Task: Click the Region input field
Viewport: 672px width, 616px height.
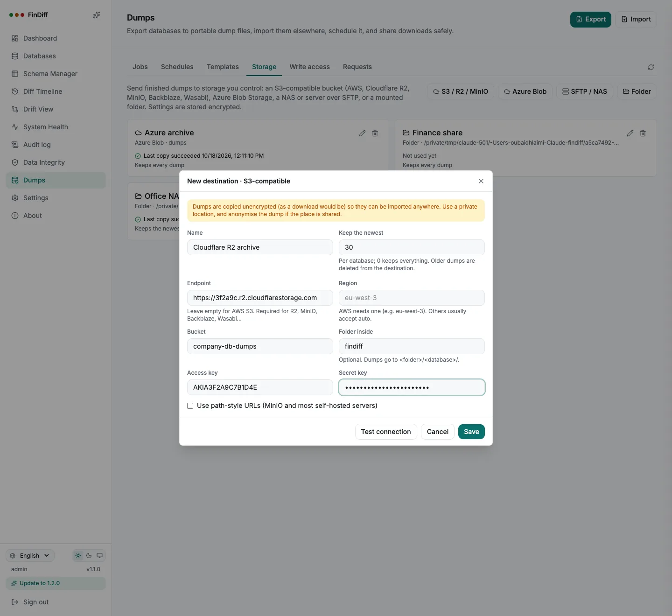Action: 412,298
